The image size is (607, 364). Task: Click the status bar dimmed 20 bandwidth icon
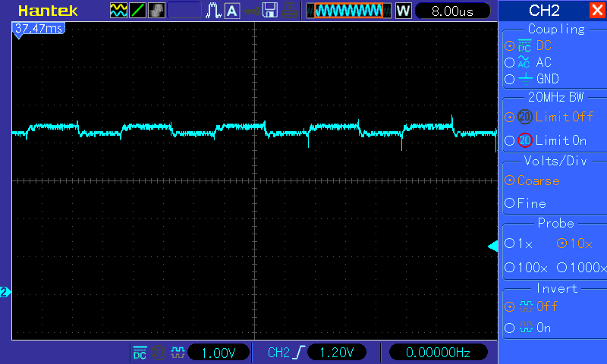tap(159, 353)
